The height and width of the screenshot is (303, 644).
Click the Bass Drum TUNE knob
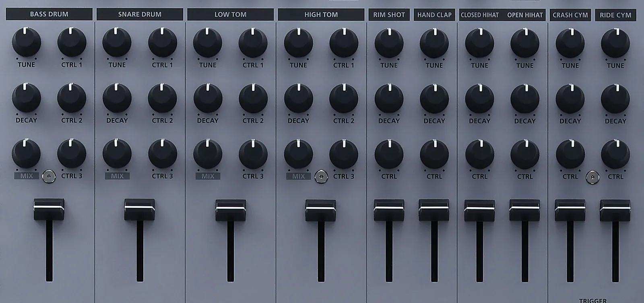pyautogui.click(x=26, y=43)
